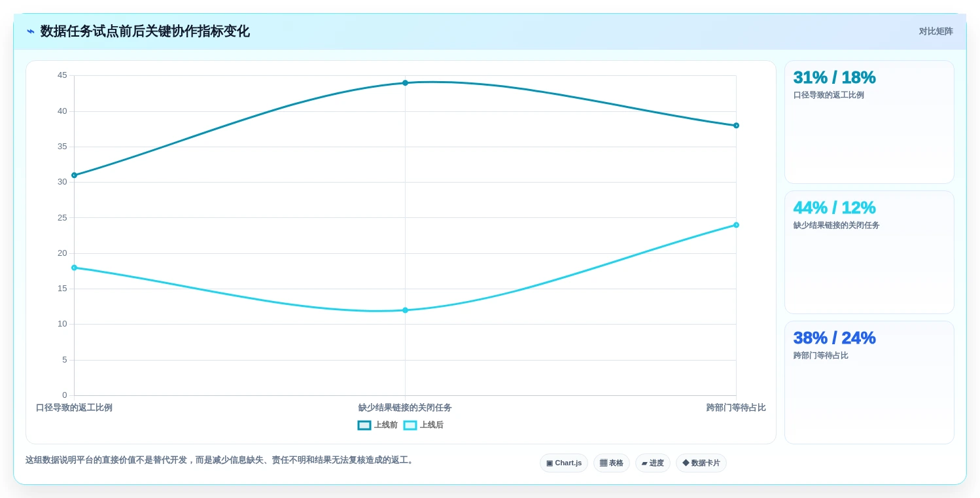This screenshot has width=980, height=498.
Task: Click 上线后 lowest point at value 12
Action: coord(405,310)
